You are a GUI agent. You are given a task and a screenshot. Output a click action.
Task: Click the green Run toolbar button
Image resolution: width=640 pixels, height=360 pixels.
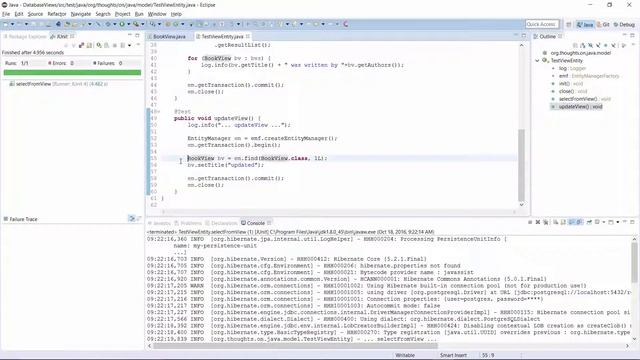pos(122,24)
